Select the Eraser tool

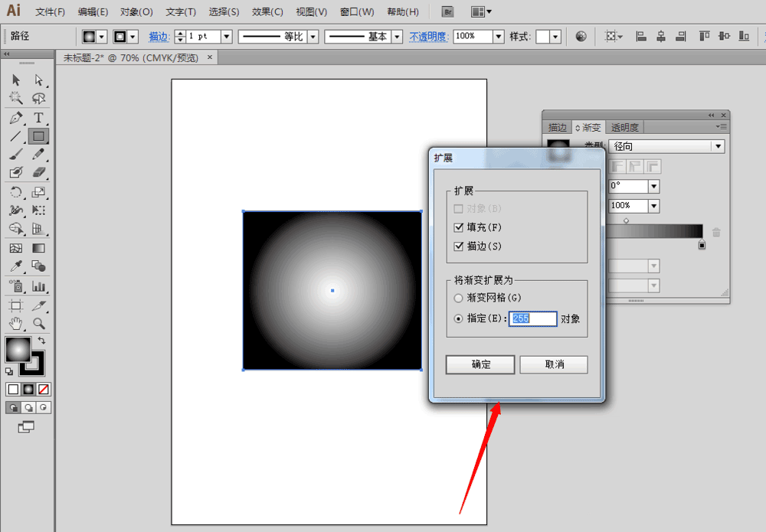click(x=38, y=172)
